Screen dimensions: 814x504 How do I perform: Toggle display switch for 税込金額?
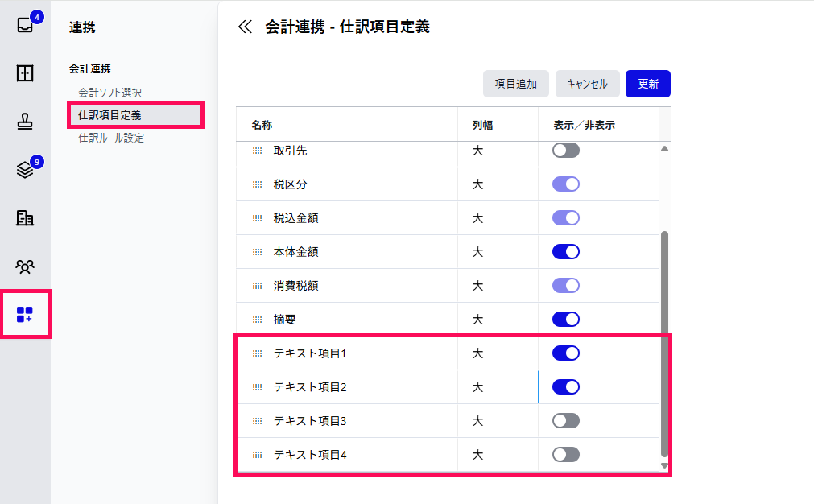[566, 218]
